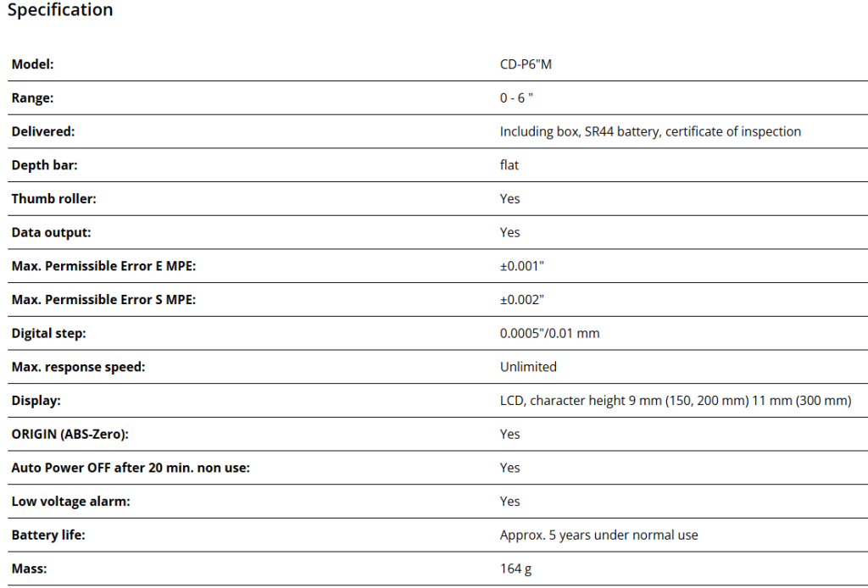Select the Approx. 5 years battery text

[x=598, y=535]
